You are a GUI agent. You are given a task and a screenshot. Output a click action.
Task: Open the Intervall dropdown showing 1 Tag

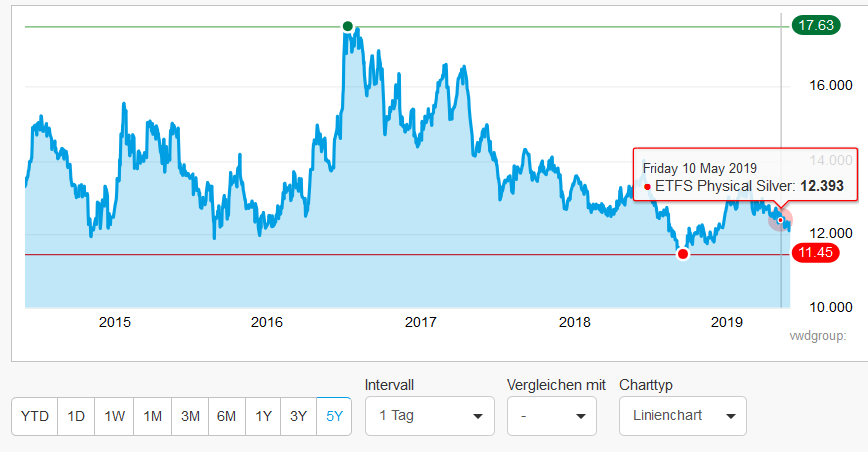429,416
